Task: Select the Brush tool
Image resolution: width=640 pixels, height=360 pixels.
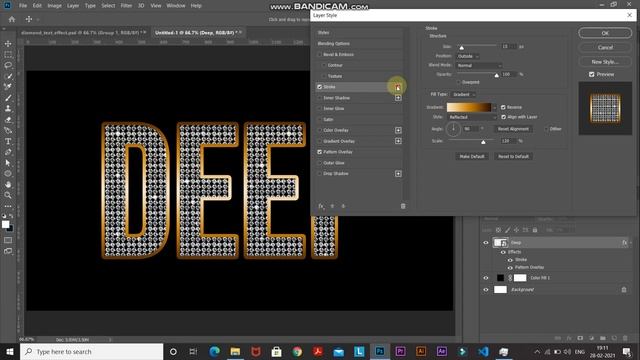Action: pos(8,98)
